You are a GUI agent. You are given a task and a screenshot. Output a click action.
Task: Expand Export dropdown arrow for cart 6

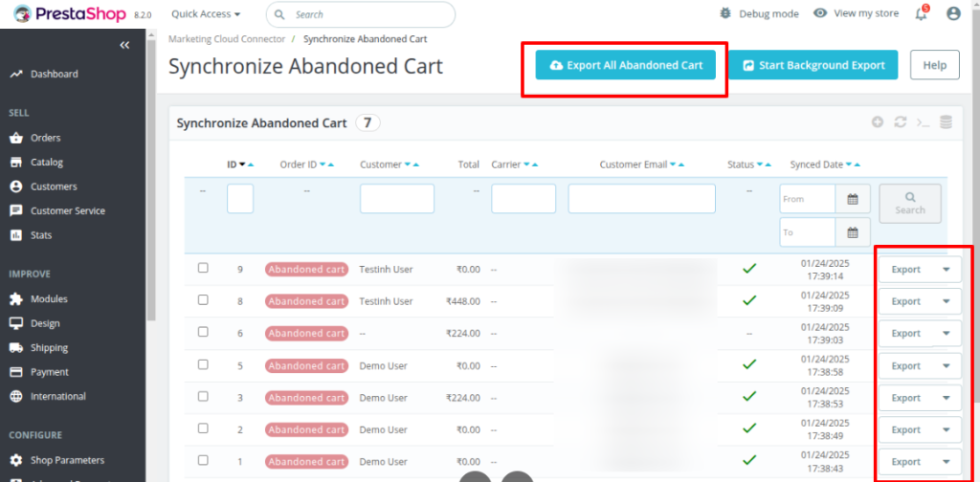click(x=947, y=334)
